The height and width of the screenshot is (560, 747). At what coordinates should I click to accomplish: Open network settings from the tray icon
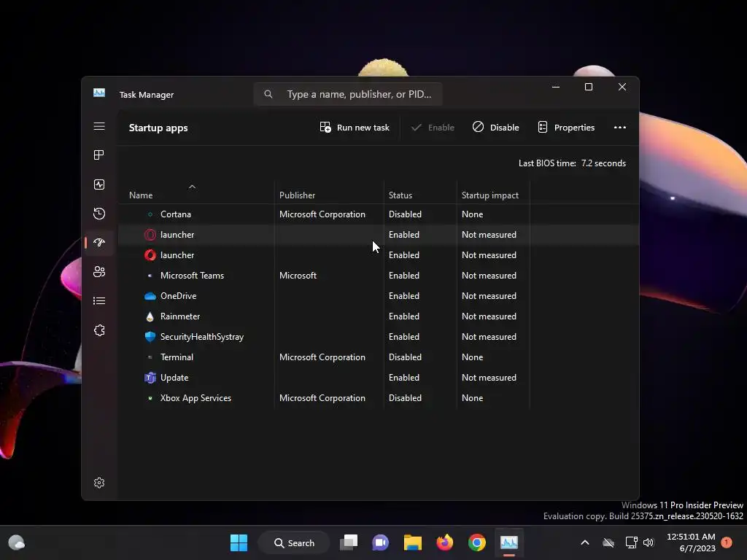631,542
